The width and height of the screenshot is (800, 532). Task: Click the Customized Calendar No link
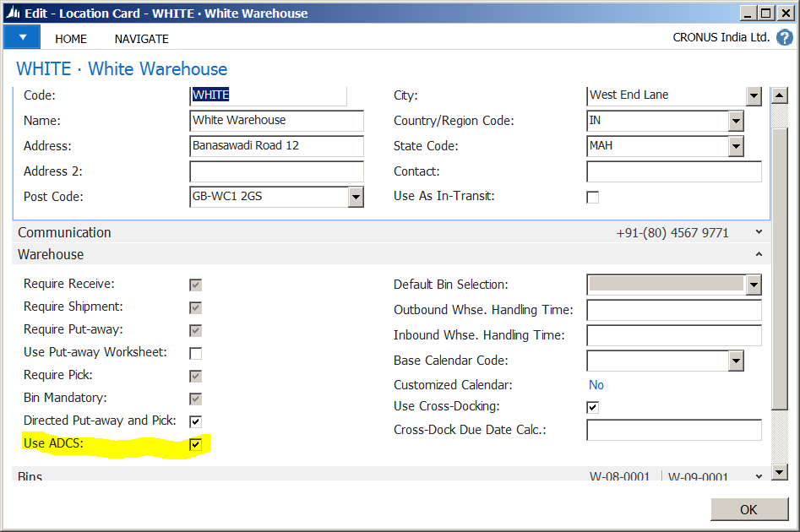point(596,385)
